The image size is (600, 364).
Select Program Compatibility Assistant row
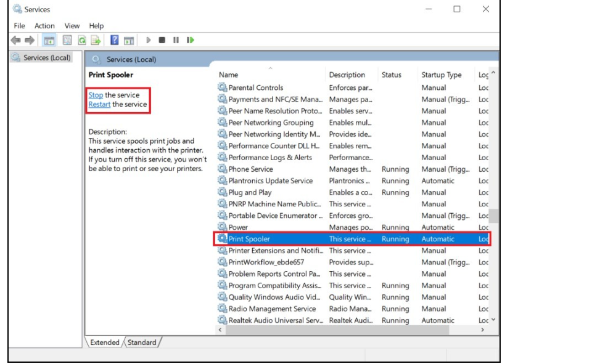[x=353, y=285]
